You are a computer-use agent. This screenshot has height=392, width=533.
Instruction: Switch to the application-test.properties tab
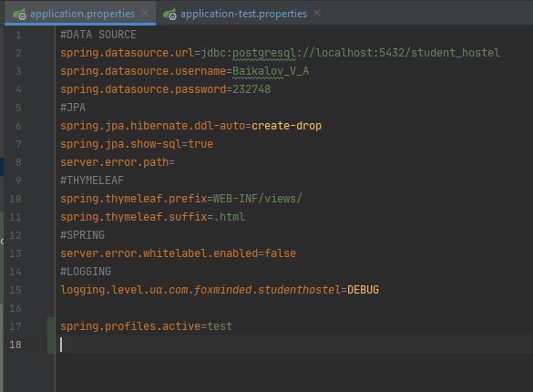click(x=243, y=14)
